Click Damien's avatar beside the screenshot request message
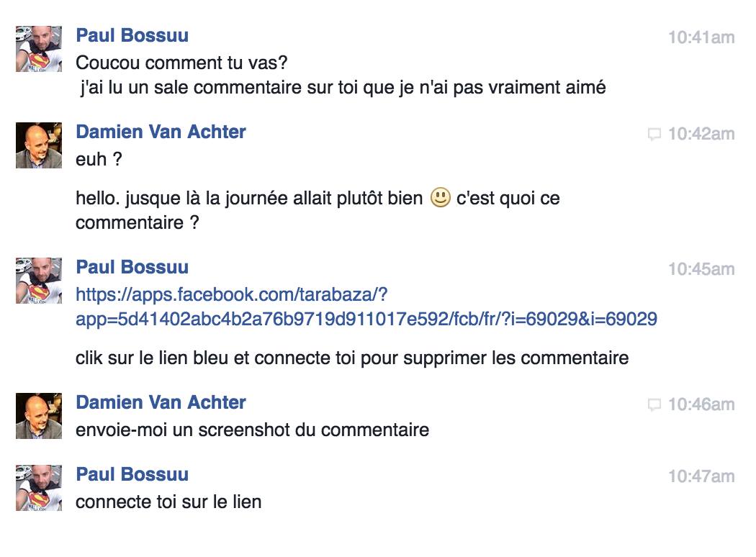 pos(39,416)
